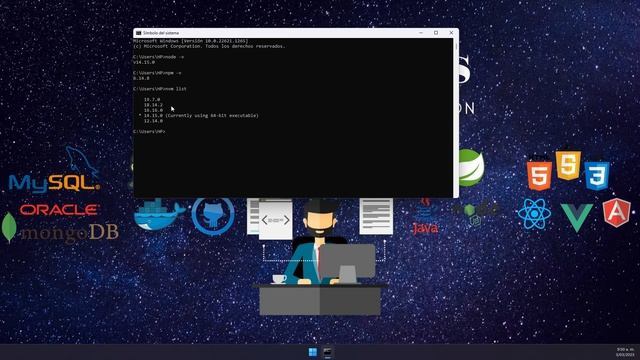Viewport: 640px width, 360px height.
Task: Click the v14.15.0 output line
Action: coord(144,62)
